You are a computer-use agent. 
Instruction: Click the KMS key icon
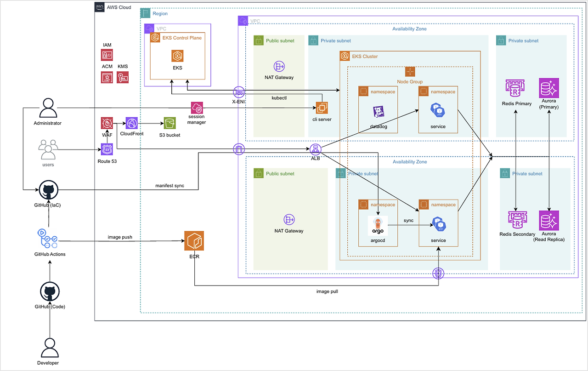pyautogui.click(x=123, y=77)
